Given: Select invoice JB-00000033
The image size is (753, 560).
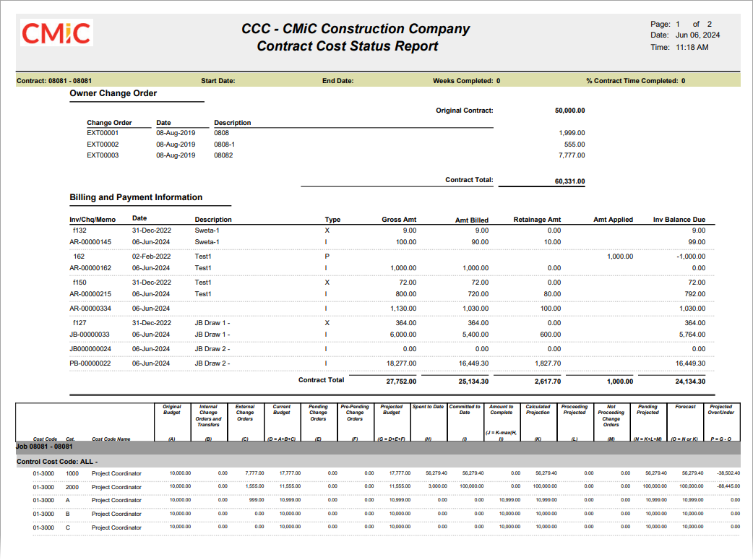Looking at the screenshot, I should click(90, 335).
